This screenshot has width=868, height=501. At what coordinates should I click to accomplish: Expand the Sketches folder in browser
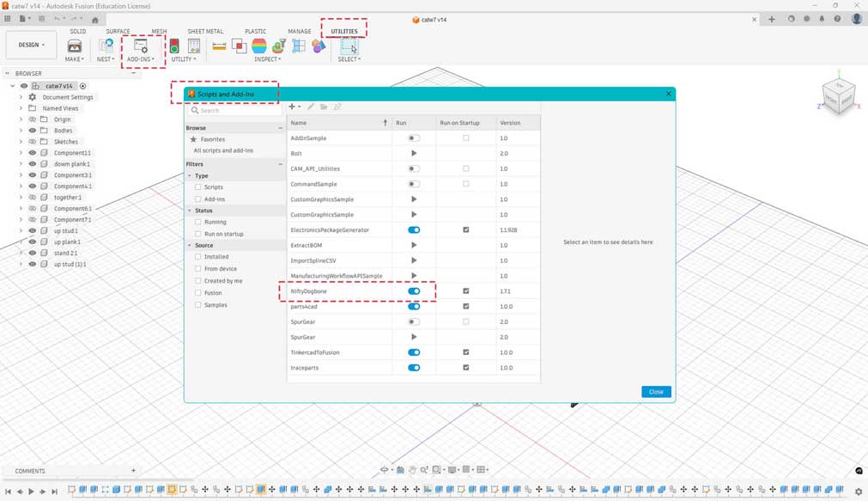tap(21, 142)
